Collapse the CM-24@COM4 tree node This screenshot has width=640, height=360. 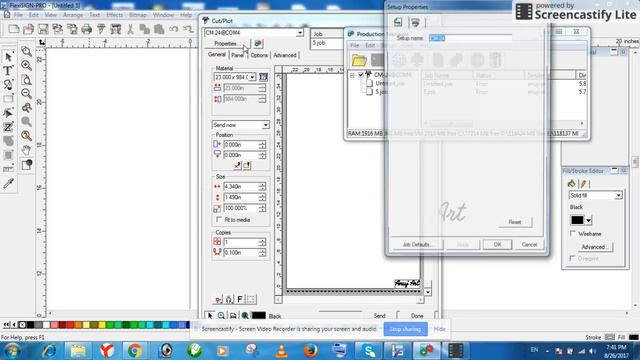[x=352, y=75]
